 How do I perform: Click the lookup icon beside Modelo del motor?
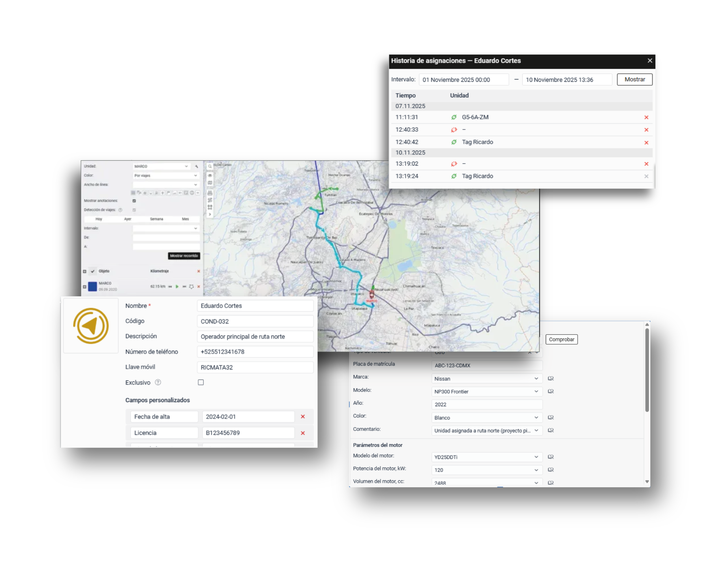click(x=551, y=457)
